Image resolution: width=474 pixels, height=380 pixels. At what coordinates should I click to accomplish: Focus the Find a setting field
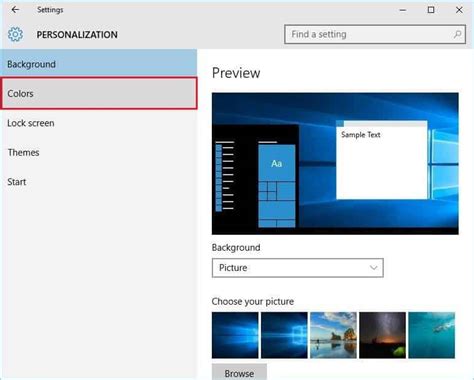pyautogui.click(x=375, y=34)
